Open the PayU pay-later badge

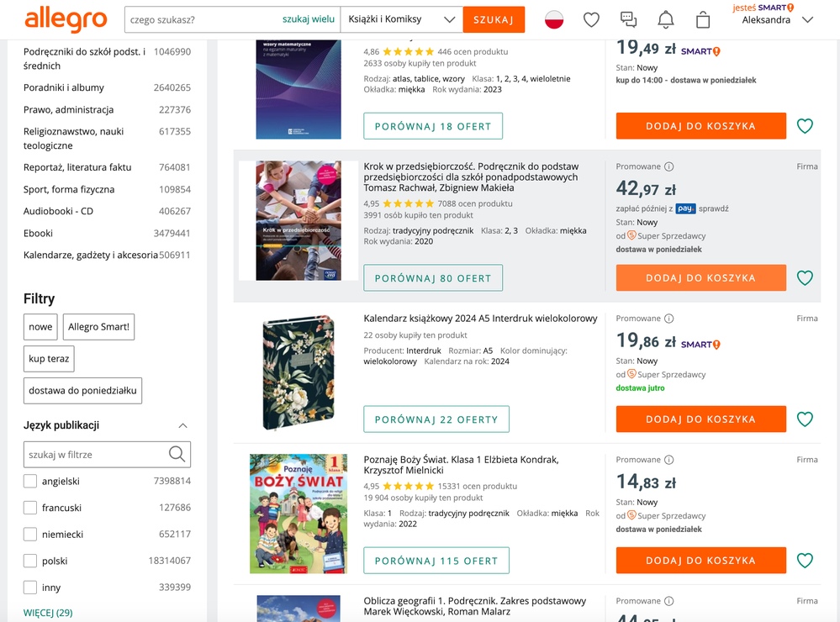685,208
